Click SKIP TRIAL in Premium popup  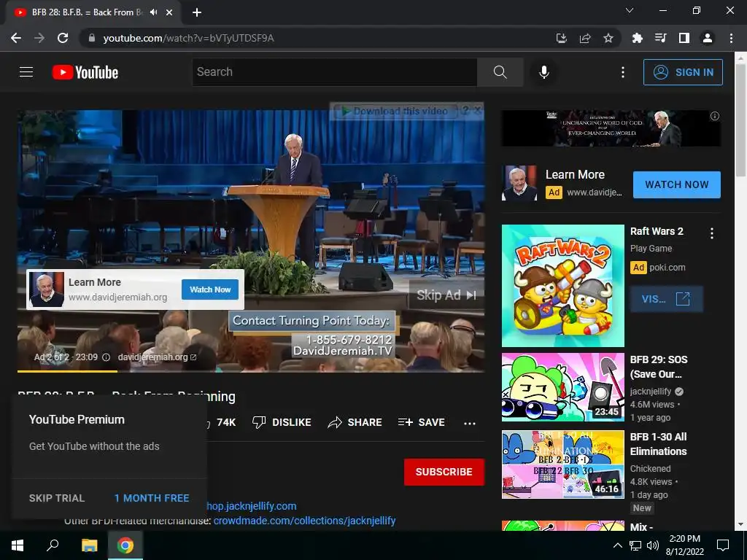[57, 498]
